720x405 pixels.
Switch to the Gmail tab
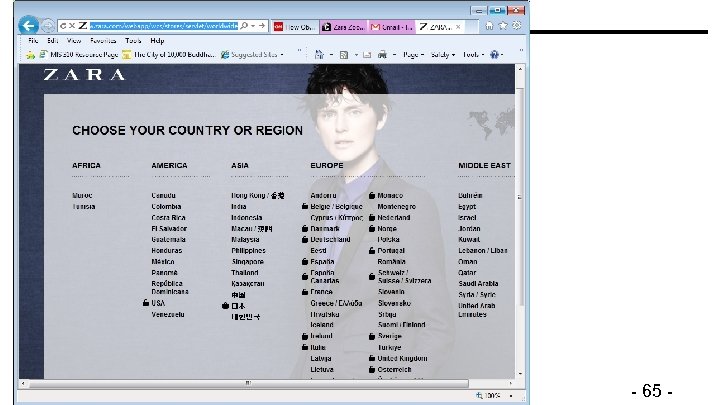[392, 27]
